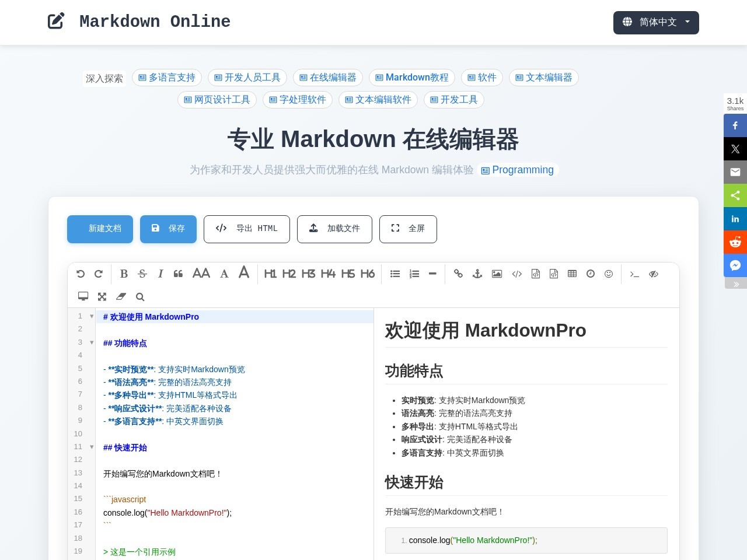This screenshot has height=560, width=747.
Task: Insert an H6 heading
Action: (x=368, y=274)
